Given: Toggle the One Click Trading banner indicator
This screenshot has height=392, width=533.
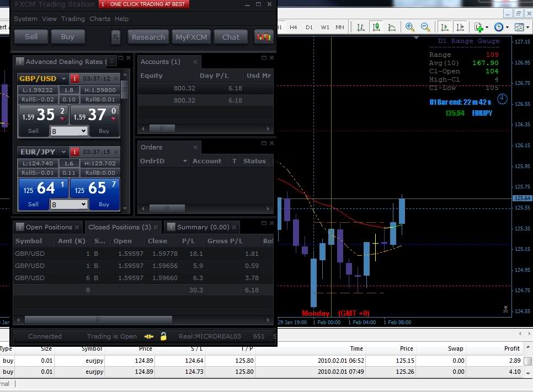Looking at the screenshot, I should point(103,4).
